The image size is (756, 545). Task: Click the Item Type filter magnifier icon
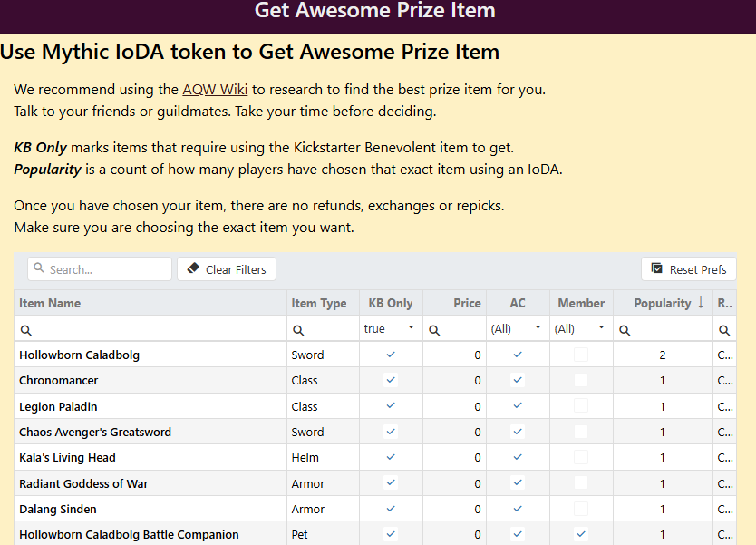coord(298,330)
